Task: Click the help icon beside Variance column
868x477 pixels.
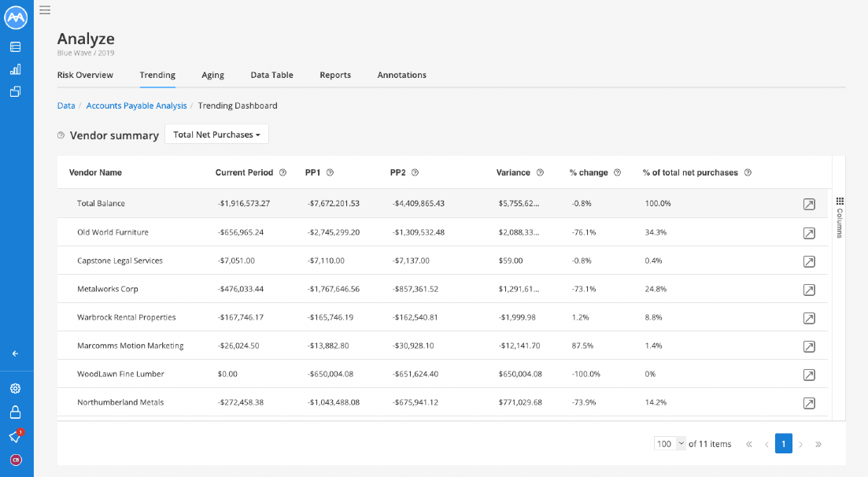Action: click(x=540, y=173)
